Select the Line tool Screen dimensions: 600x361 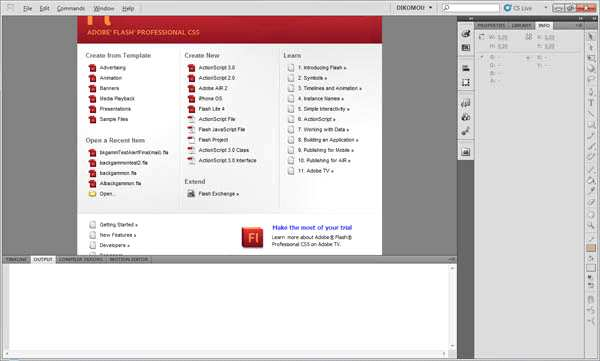[591, 114]
